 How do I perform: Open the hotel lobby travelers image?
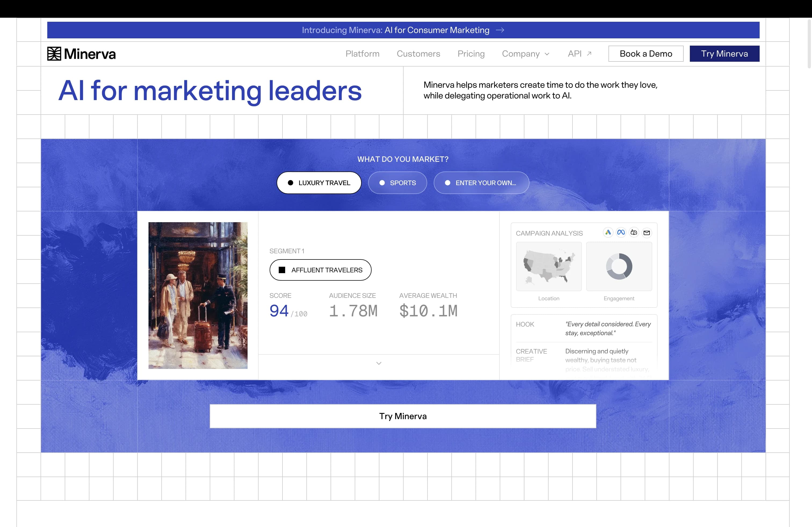[198, 295]
